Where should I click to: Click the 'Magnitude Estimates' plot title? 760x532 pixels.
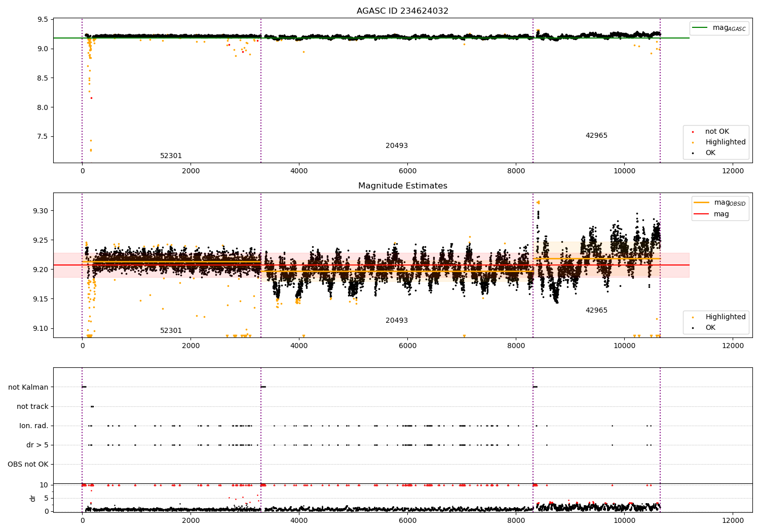[402, 186]
